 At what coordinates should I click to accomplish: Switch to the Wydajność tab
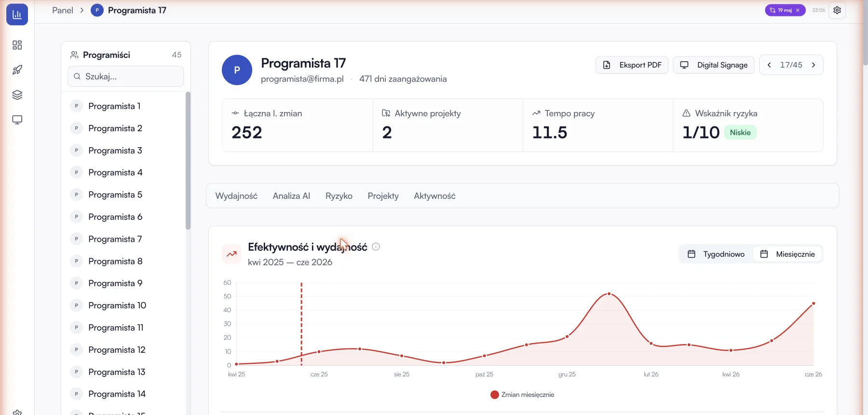236,196
